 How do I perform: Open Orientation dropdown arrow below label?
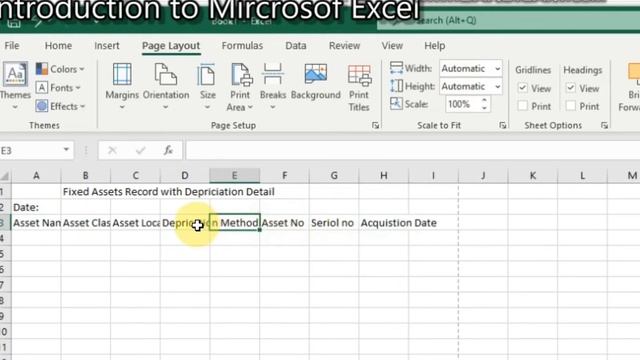click(x=166, y=107)
